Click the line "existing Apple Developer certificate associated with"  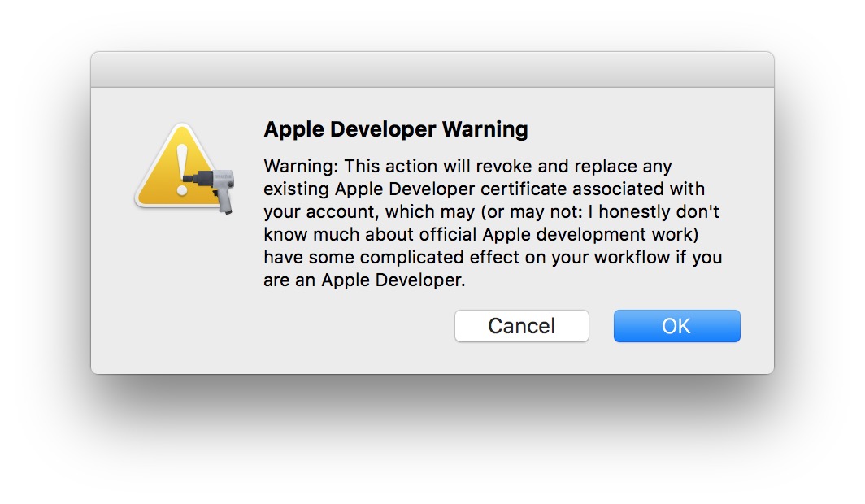[x=485, y=189]
